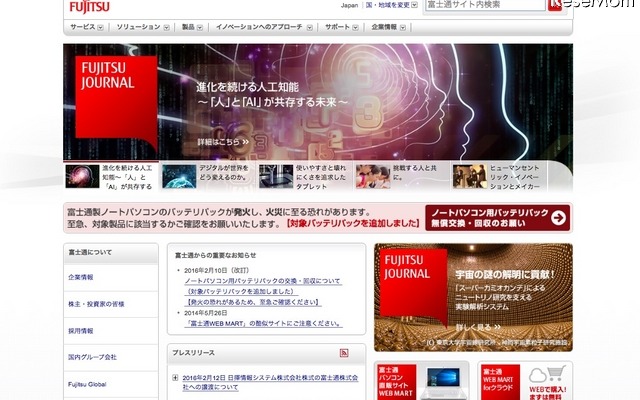Open the 富士通WEB MART類似サイト warning link
This screenshot has width=640, height=400.
[x=263, y=324]
